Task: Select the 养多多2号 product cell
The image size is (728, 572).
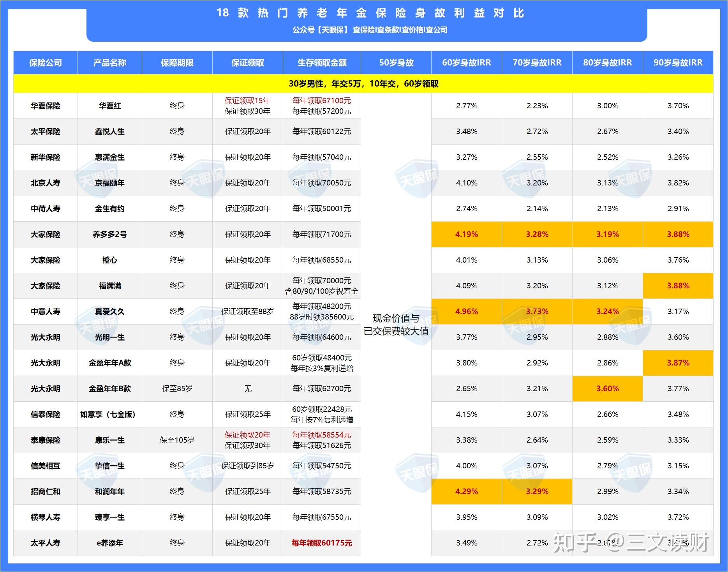Action: [110, 235]
